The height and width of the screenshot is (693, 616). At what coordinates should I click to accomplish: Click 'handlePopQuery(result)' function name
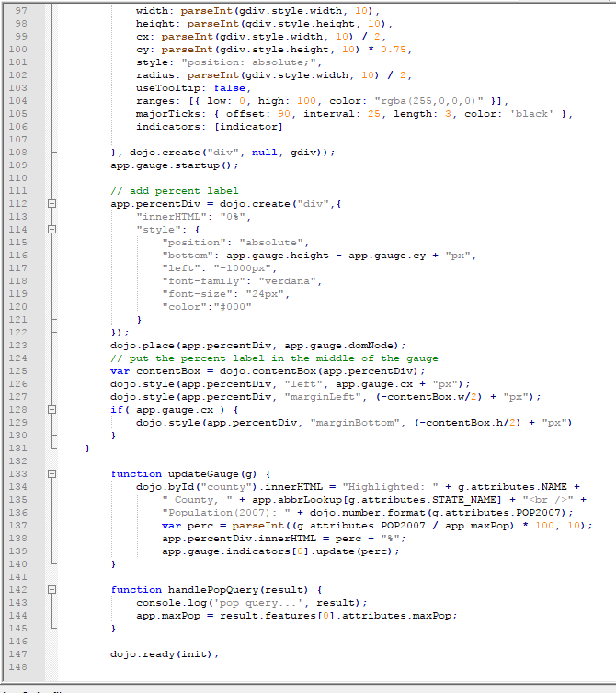[238, 590]
